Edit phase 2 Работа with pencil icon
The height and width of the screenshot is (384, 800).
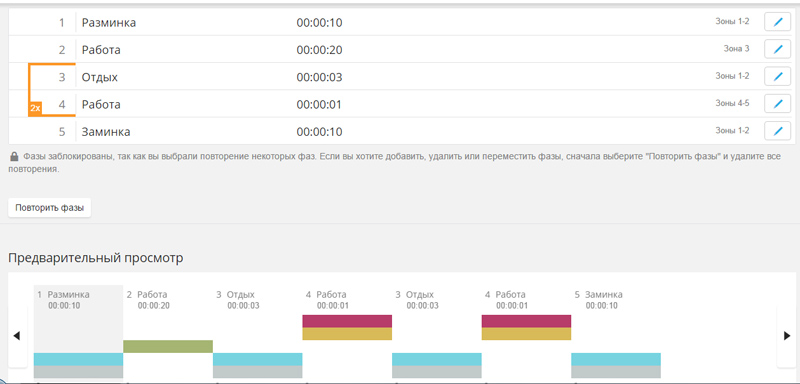[777, 49]
